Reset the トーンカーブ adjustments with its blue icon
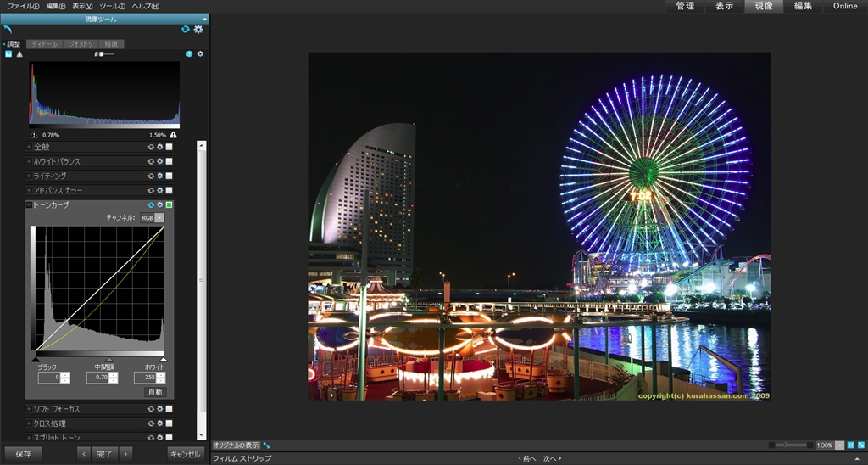 tap(151, 204)
